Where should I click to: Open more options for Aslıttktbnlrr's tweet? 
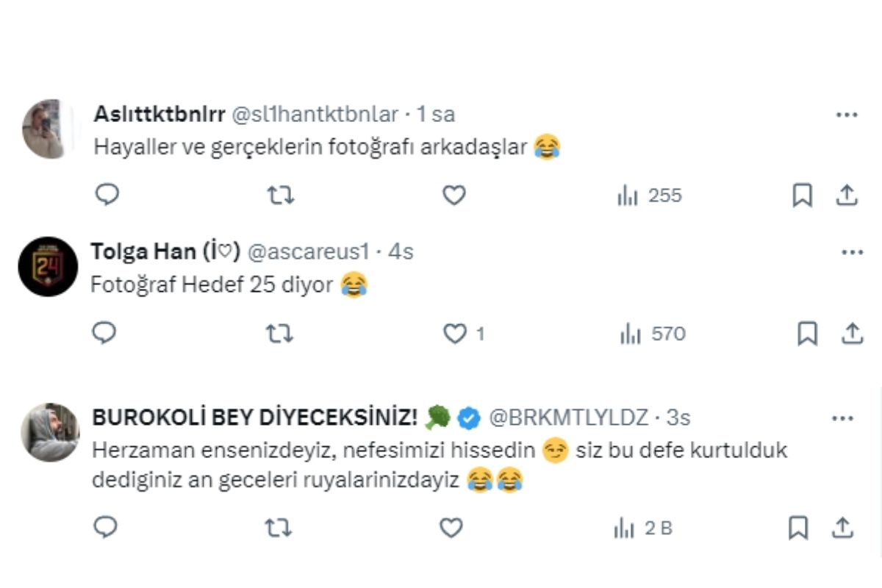(x=847, y=115)
